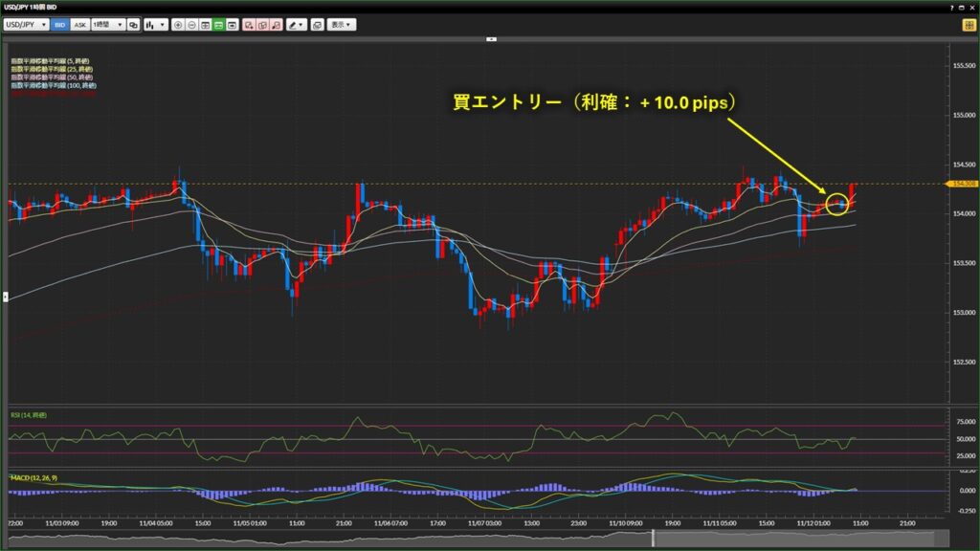Screen dimensions: 980x551
Task: Click the third pink order tool icon
Action: click(276, 25)
